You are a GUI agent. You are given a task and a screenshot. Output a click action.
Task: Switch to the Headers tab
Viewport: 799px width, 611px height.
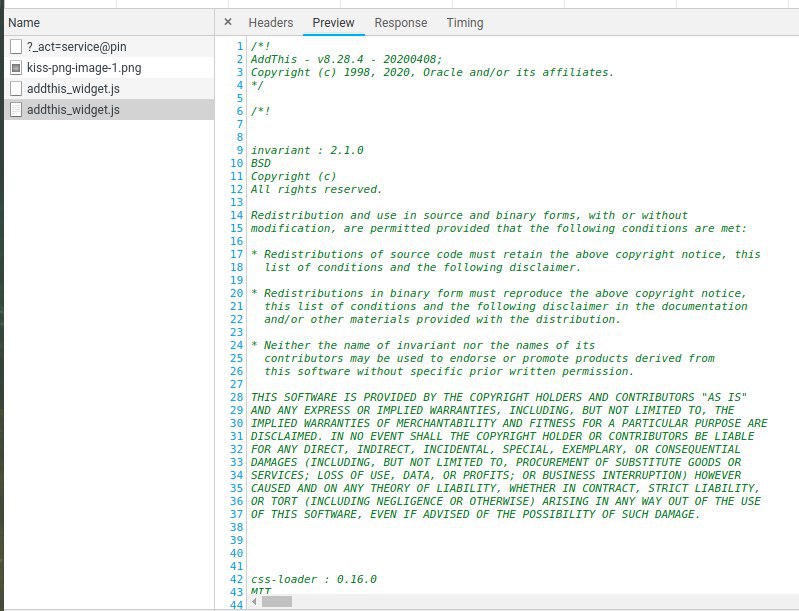point(271,23)
